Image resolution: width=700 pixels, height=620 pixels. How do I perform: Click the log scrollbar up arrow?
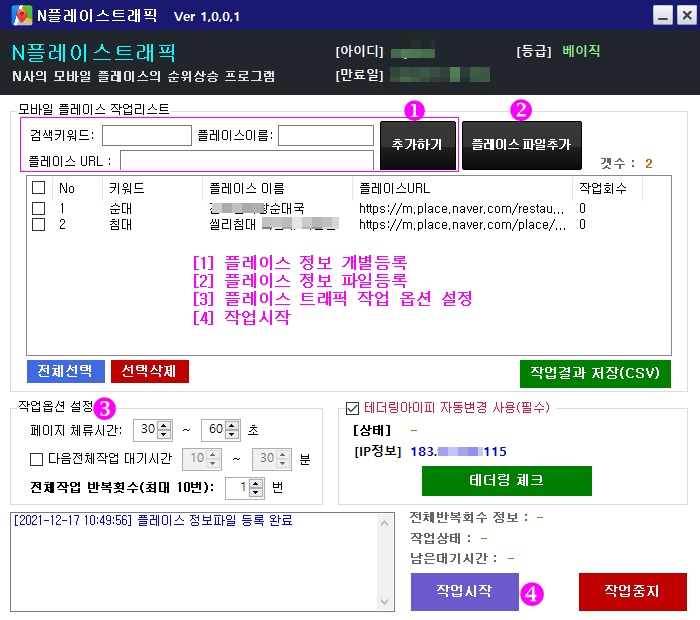point(384,523)
